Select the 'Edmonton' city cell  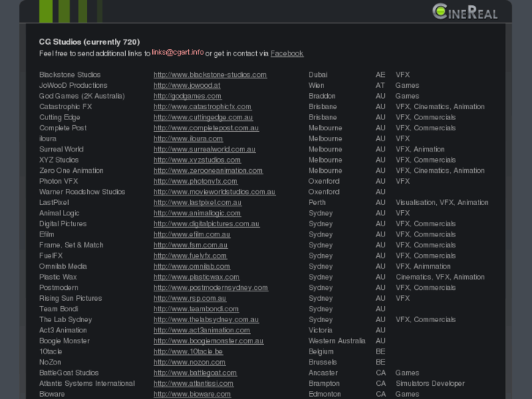coord(325,395)
